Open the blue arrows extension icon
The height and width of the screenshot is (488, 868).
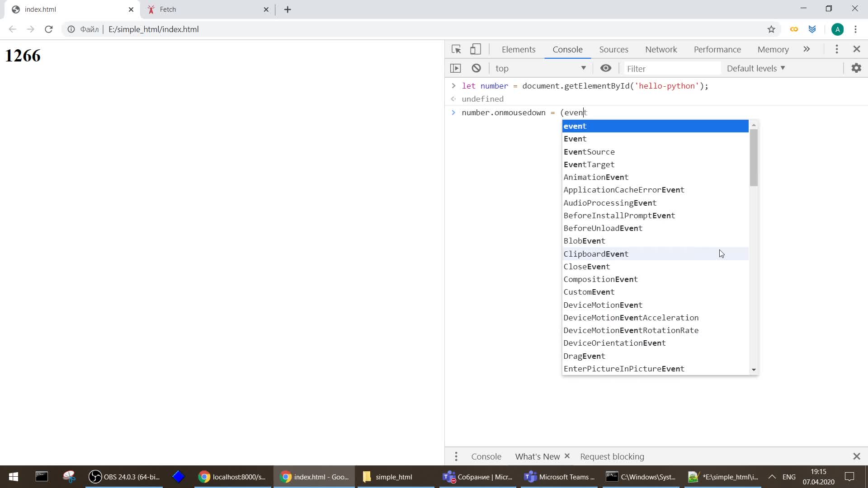(x=812, y=29)
